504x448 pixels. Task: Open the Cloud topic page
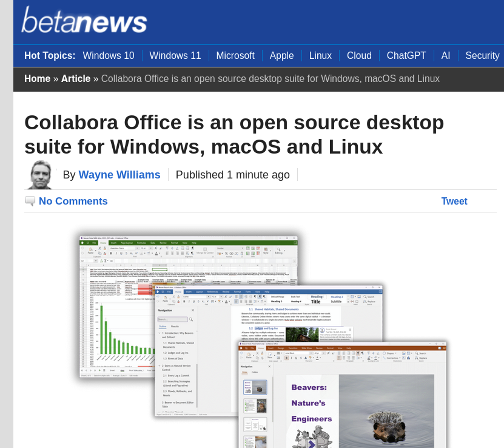pos(359,56)
